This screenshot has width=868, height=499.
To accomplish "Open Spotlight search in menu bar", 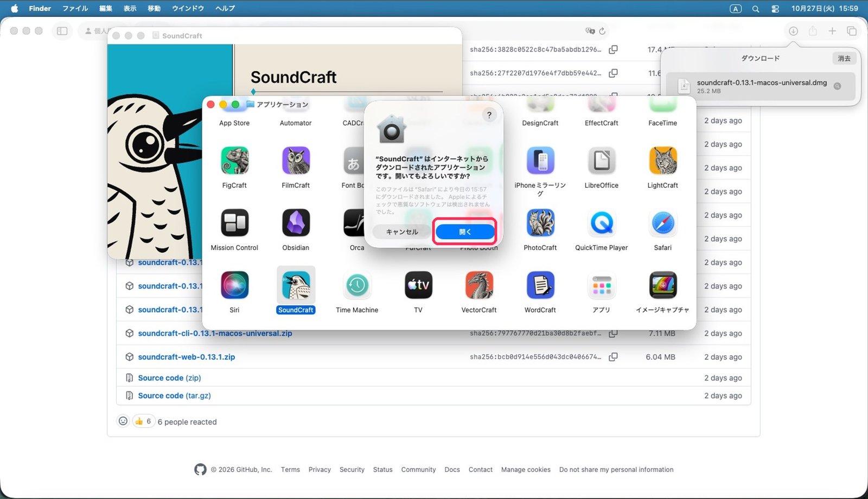I will coord(755,9).
